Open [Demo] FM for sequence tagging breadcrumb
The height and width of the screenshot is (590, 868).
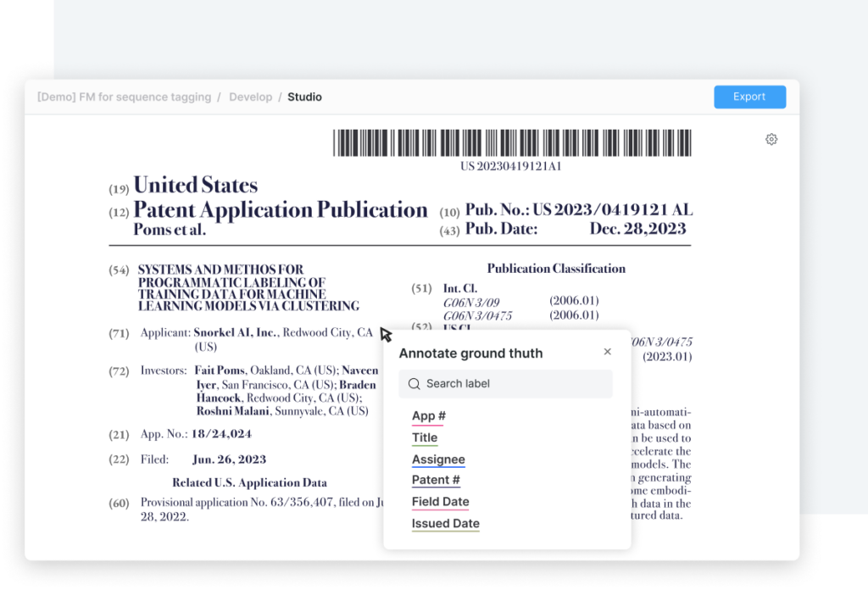tap(124, 97)
